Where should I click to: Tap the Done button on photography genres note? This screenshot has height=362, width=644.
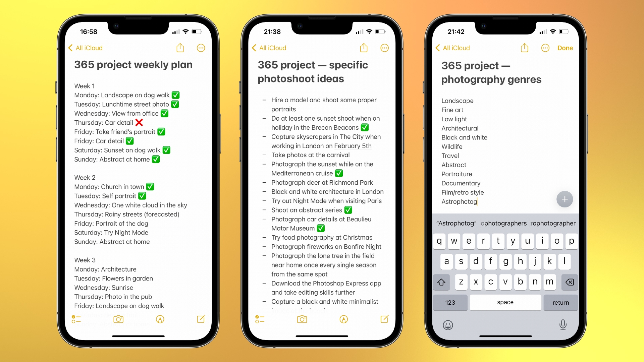click(x=566, y=48)
